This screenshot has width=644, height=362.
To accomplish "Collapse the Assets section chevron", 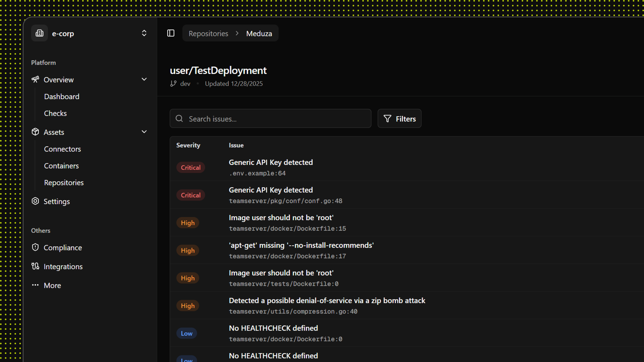I will (x=144, y=132).
